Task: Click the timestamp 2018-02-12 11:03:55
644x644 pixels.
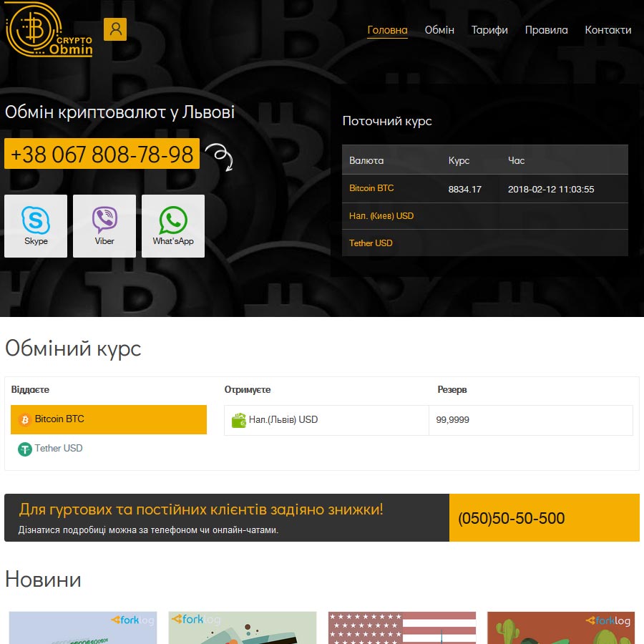Action: 551,190
